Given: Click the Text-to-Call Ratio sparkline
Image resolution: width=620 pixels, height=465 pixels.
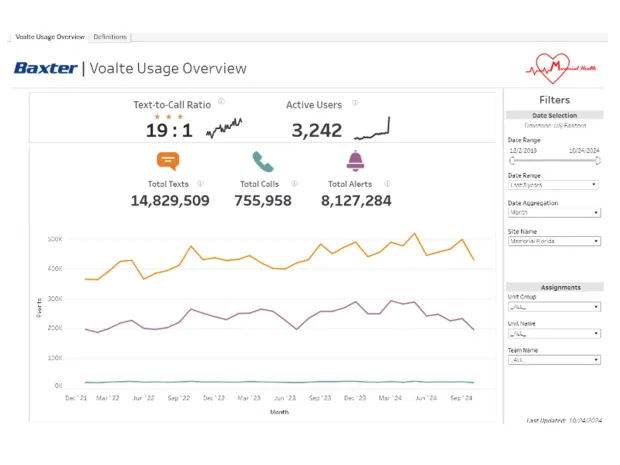Looking at the screenshot, I should (224, 128).
